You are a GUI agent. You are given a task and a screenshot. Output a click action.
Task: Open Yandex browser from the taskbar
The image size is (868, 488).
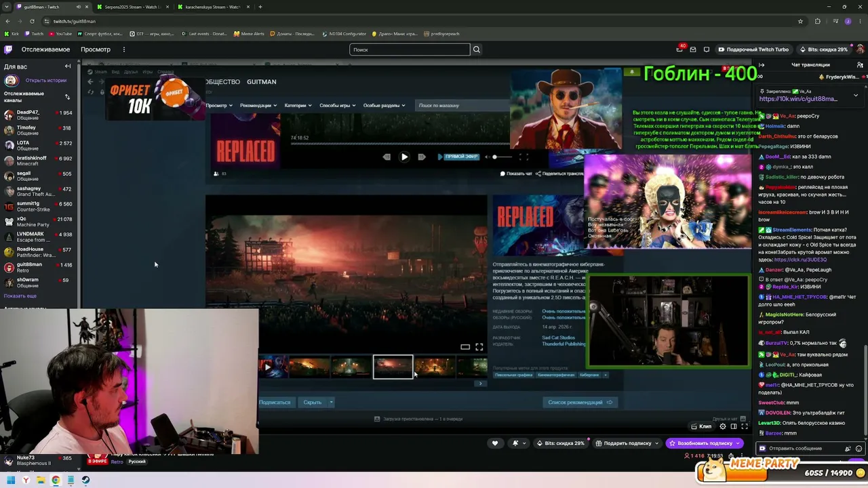(x=26, y=481)
